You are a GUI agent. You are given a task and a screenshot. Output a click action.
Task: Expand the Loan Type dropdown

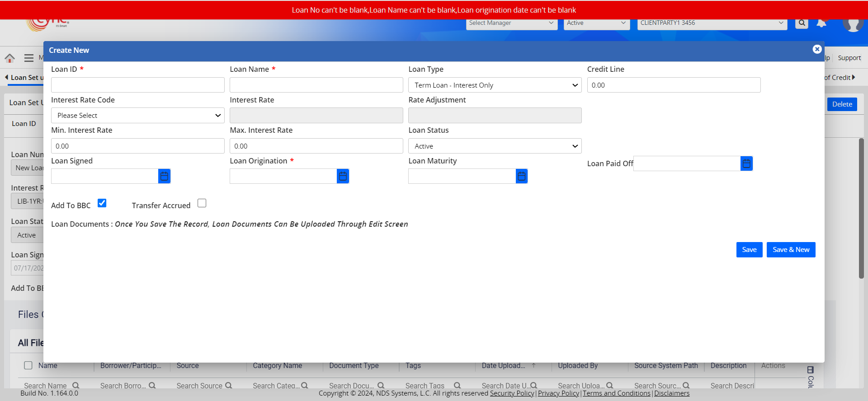495,85
